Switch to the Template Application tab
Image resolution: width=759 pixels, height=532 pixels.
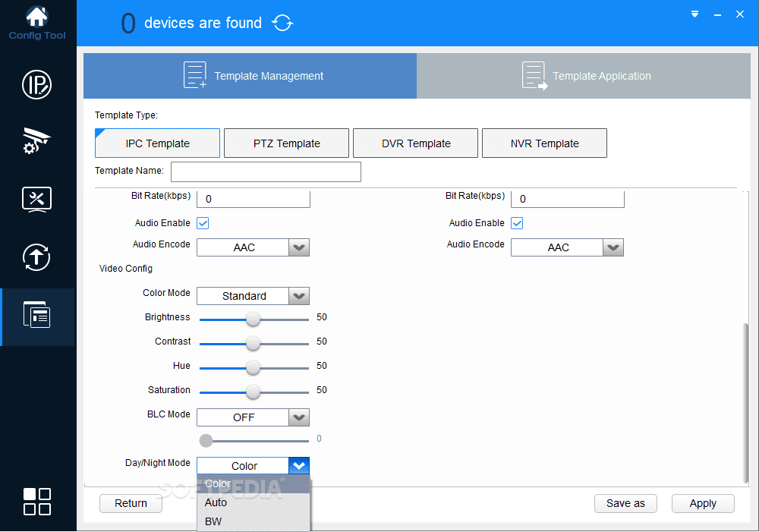(x=587, y=76)
